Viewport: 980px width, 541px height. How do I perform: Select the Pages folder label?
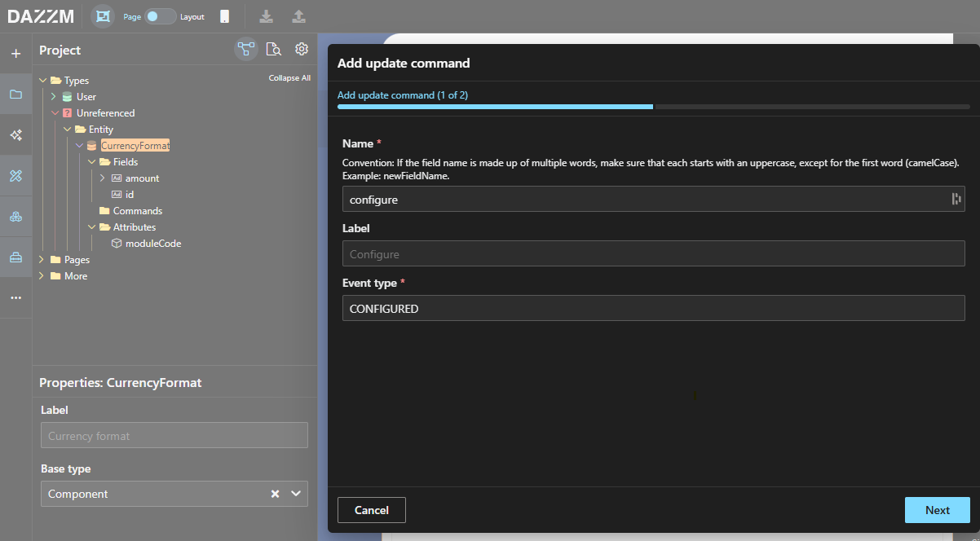click(77, 260)
